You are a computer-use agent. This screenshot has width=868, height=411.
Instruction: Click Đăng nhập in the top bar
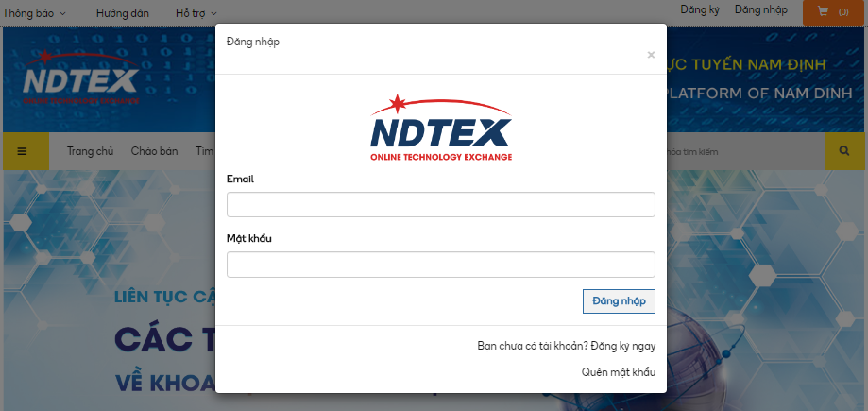760,9
